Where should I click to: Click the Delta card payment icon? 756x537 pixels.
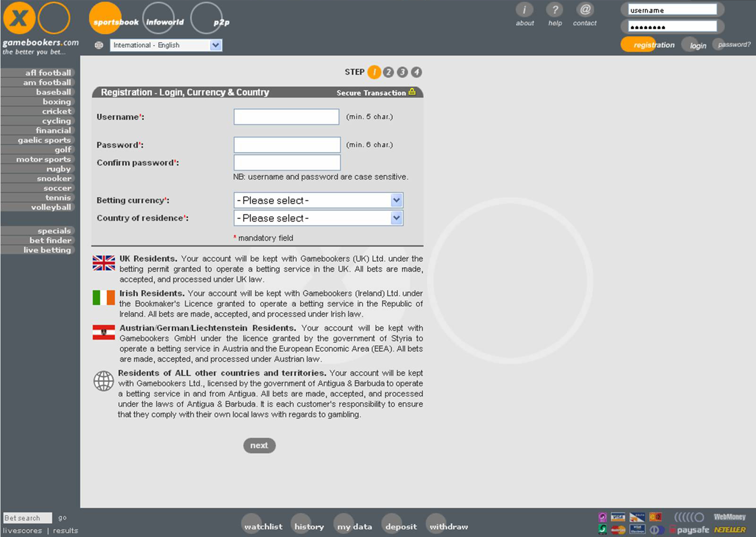(637, 517)
